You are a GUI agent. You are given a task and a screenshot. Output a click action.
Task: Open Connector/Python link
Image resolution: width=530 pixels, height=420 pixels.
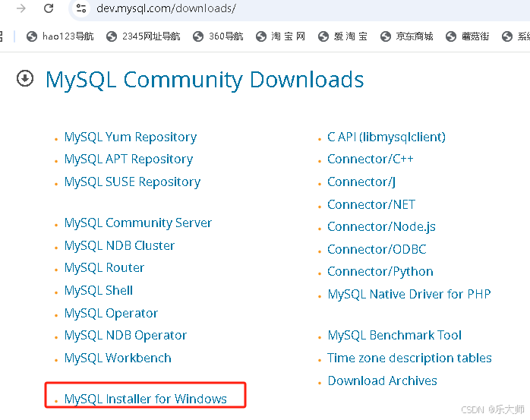pos(380,272)
